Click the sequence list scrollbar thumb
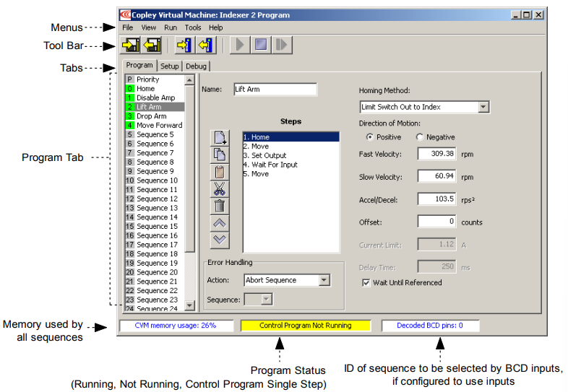The height and width of the screenshot is (392, 568). [189, 169]
